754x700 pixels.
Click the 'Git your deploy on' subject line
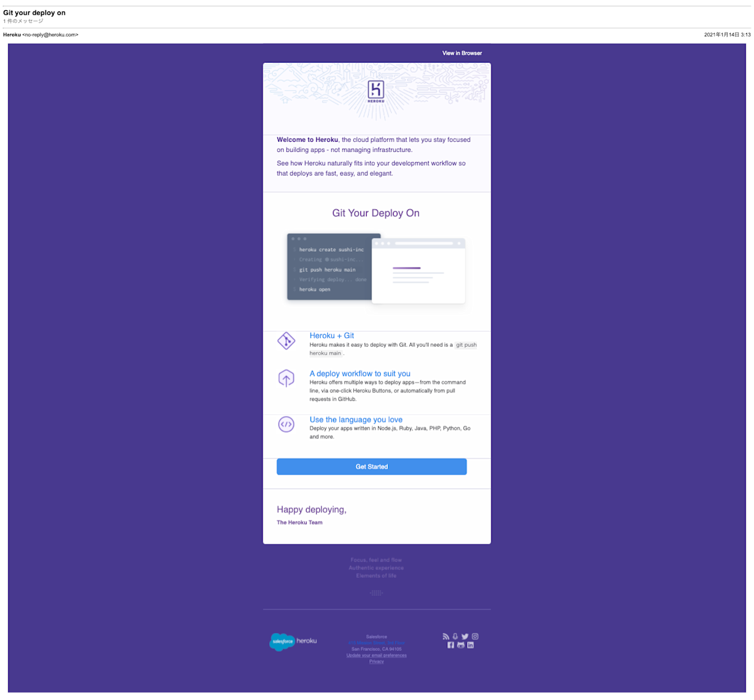34,13
